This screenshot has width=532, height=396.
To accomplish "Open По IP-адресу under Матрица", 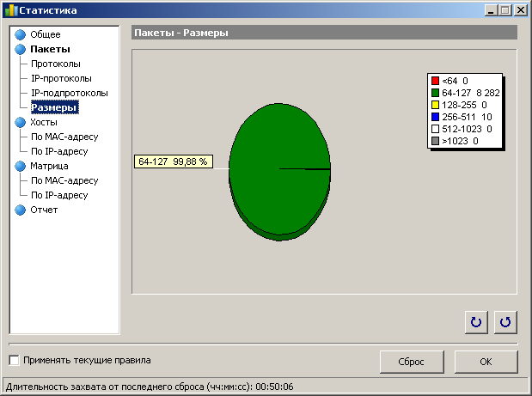I will (59, 195).
